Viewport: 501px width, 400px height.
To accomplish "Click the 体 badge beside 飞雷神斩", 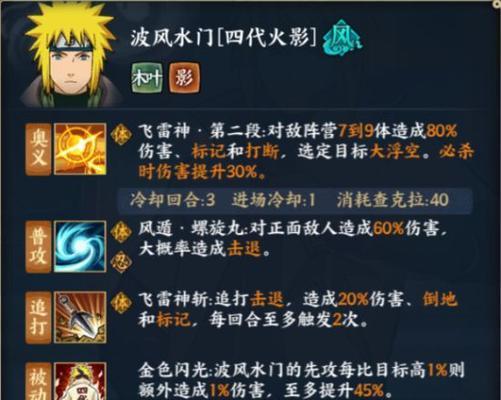I will click(121, 303).
